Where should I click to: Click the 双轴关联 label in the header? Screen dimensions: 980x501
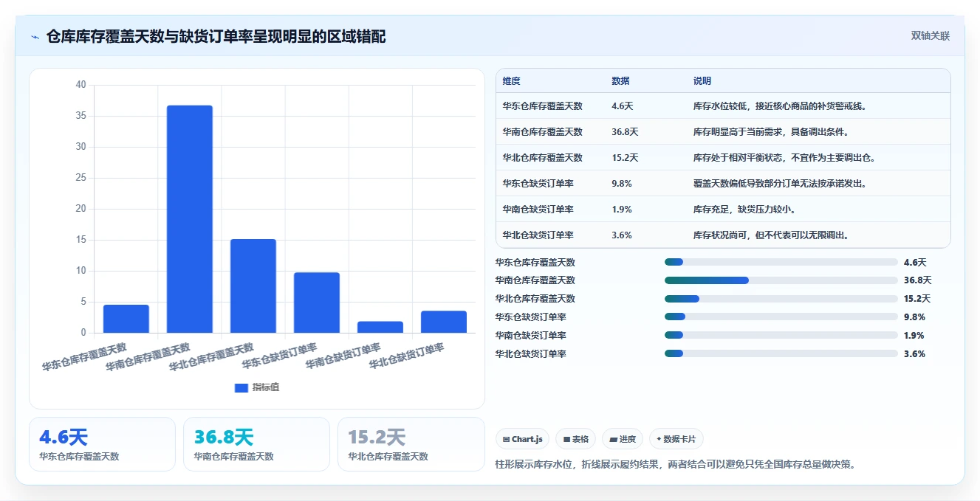pos(930,35)
